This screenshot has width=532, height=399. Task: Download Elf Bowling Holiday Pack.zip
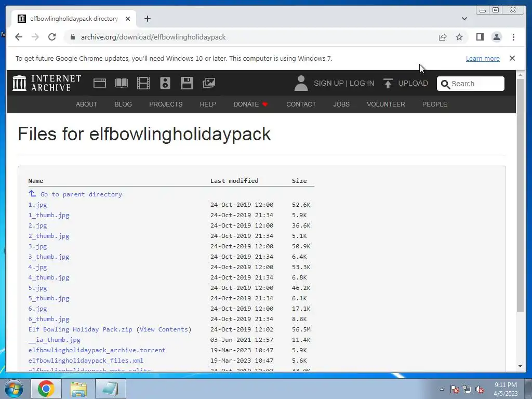[81, 329]
